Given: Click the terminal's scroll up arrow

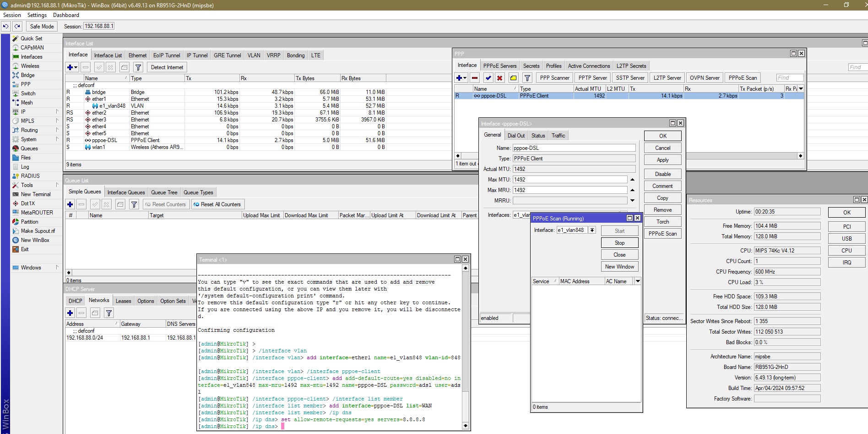Looking at the screenshot, I should click(466, 268).
